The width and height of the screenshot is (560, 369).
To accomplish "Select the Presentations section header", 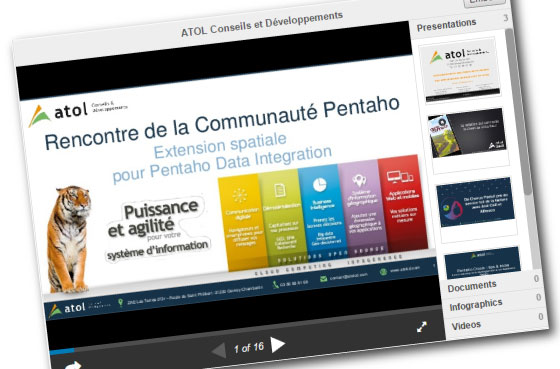I will click(x=446, y=25).
